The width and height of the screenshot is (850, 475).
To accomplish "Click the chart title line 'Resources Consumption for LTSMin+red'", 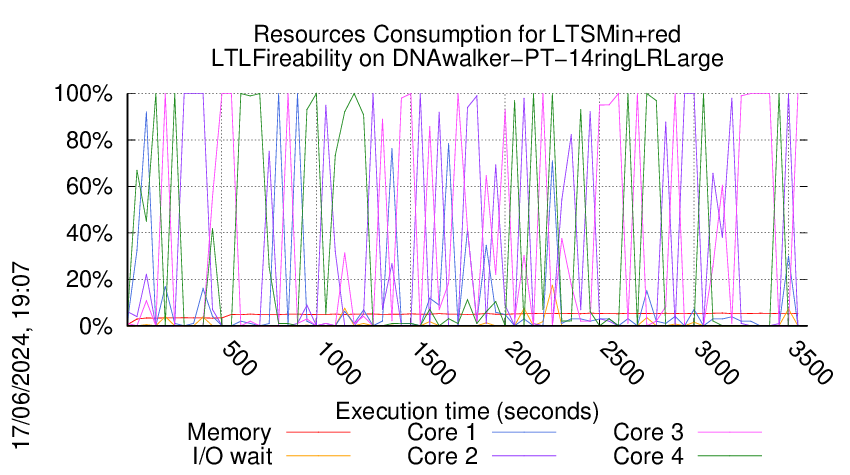I will click(467, 34).
